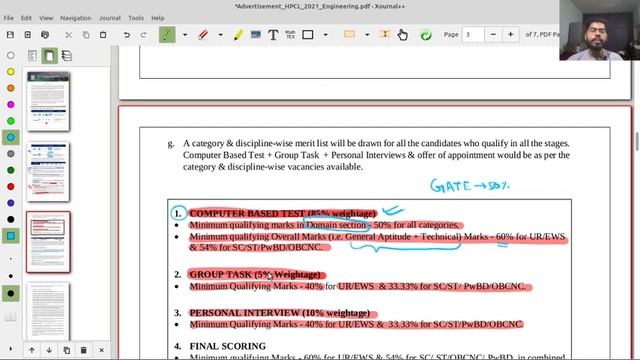
Task: Pick the dark green color swatch
Action: (x=11, y=170)
